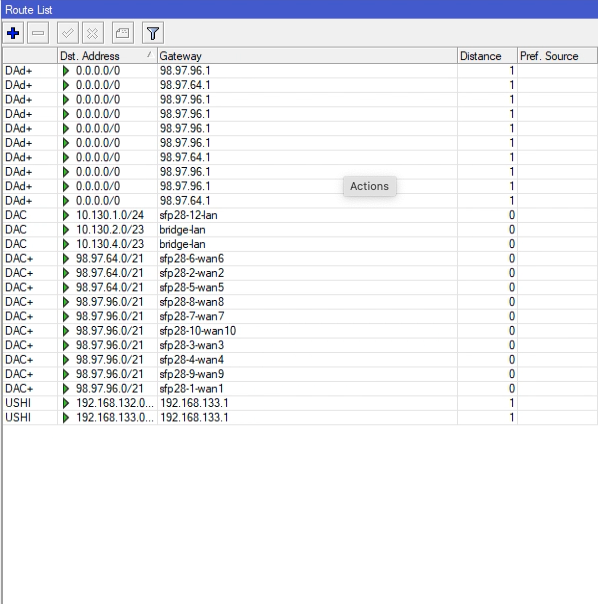Sort by Distance column header
This screenshot has width=598, height=604.
(487, 56)
